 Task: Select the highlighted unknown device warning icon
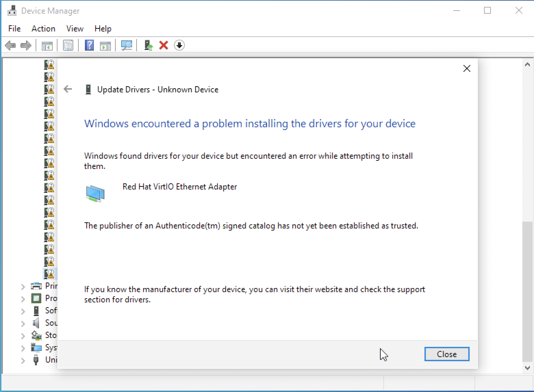pos(49,273)
